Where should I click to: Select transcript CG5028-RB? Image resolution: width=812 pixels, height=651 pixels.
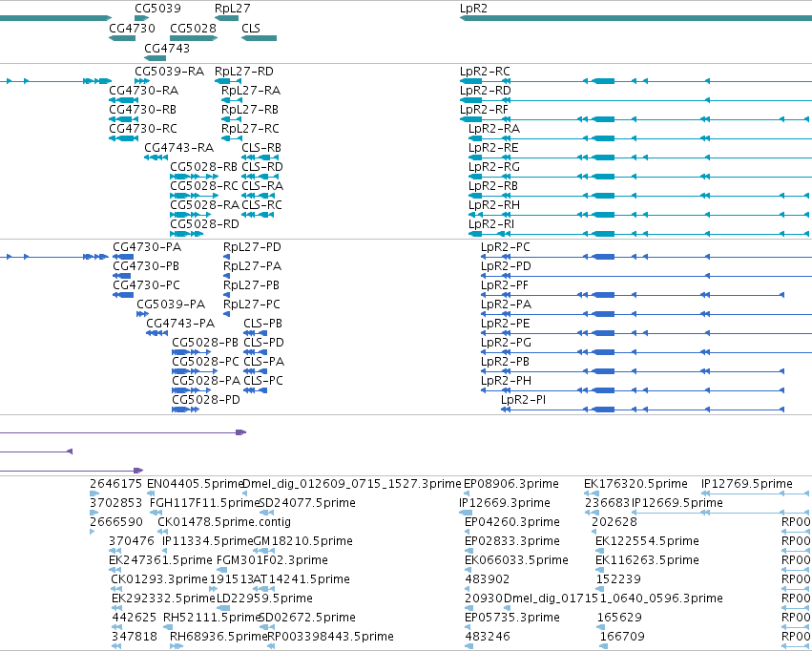[203, 167]
